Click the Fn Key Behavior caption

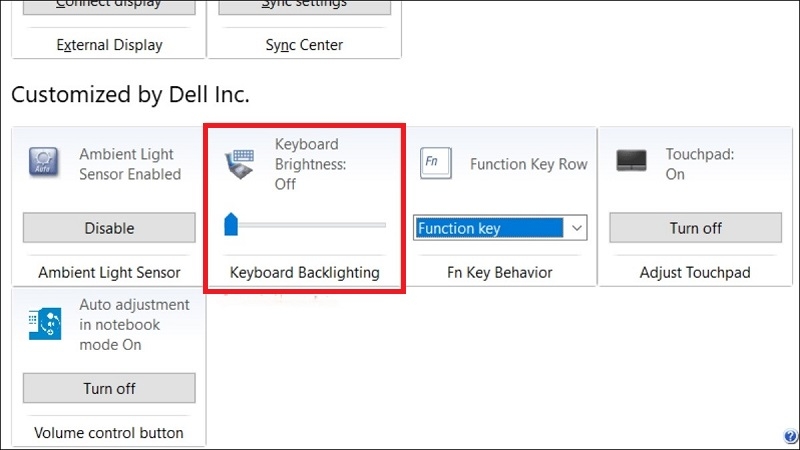[x=500, y=272]
